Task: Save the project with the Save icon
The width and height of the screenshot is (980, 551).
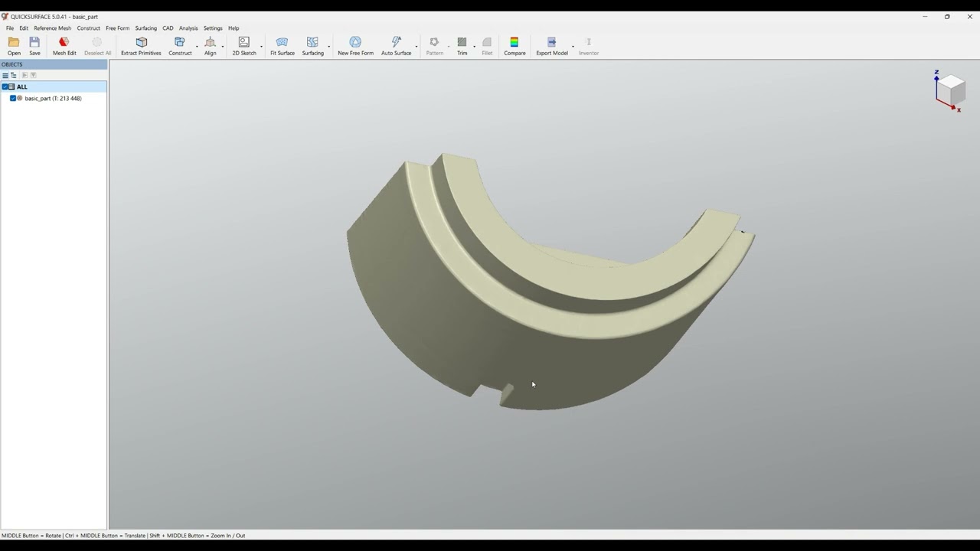Action: 34,46
